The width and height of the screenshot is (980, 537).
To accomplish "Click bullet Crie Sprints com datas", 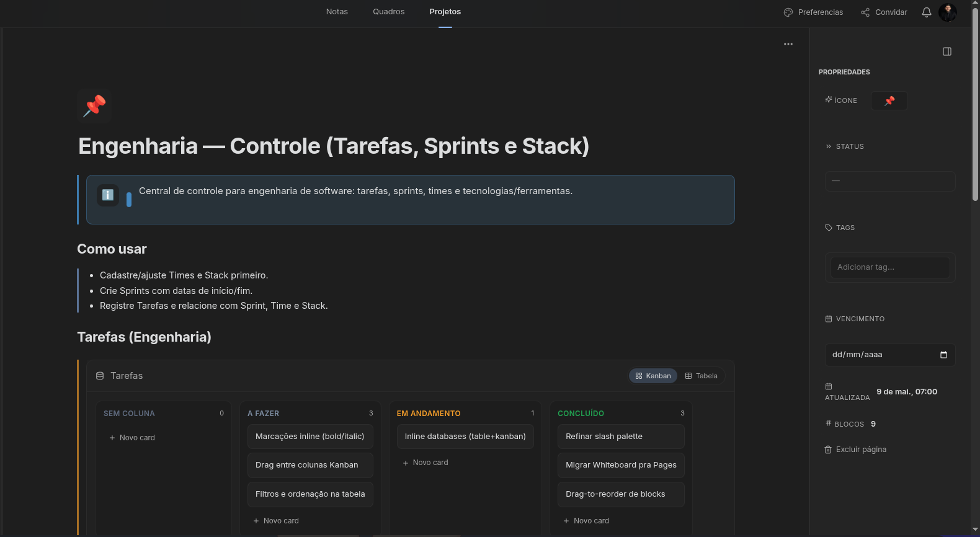I will coord(176,291).
